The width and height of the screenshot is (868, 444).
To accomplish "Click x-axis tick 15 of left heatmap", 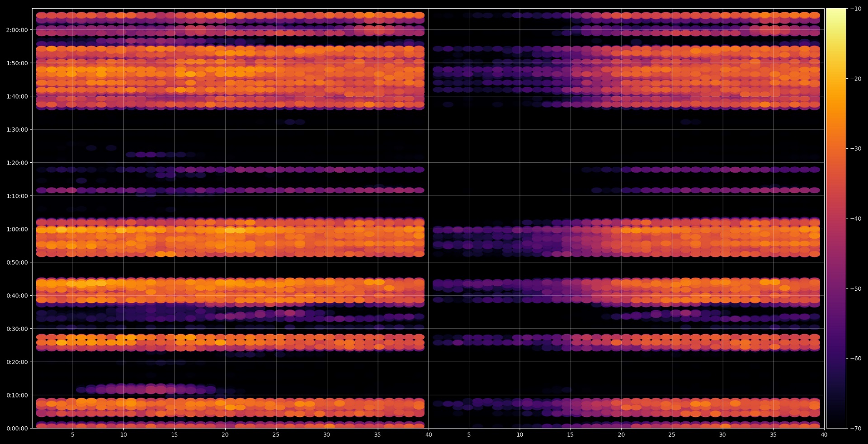I will pos(175,435).
